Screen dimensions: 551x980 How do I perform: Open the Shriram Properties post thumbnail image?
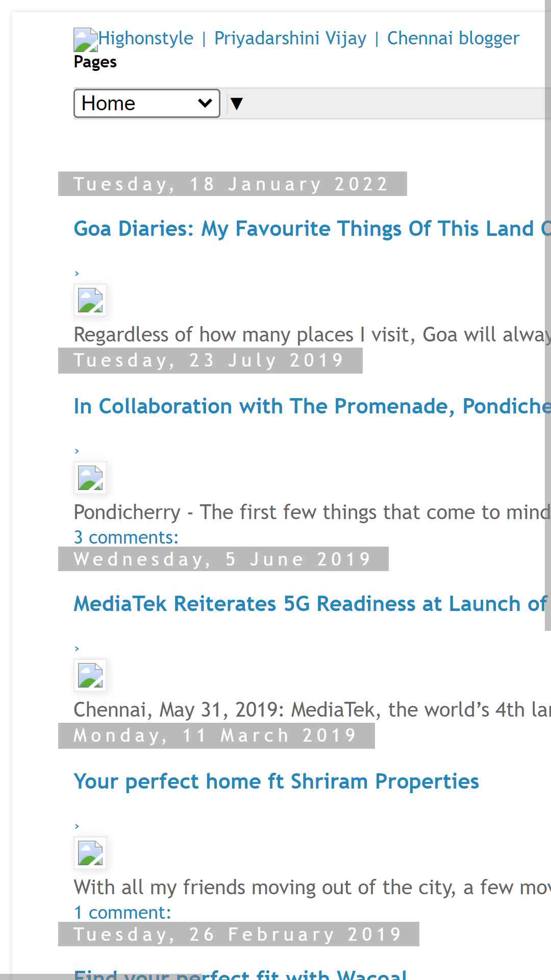coord(90,853)
